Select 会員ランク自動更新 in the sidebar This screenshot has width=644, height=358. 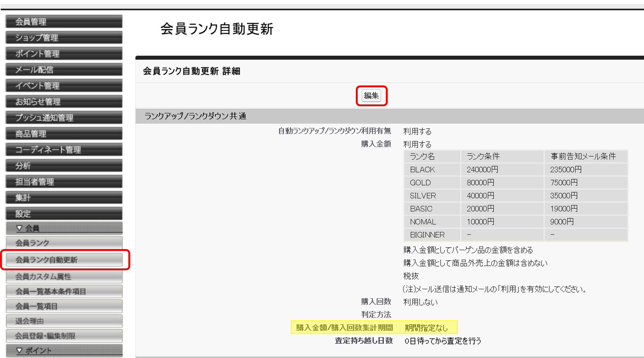[x=64, y=259]
